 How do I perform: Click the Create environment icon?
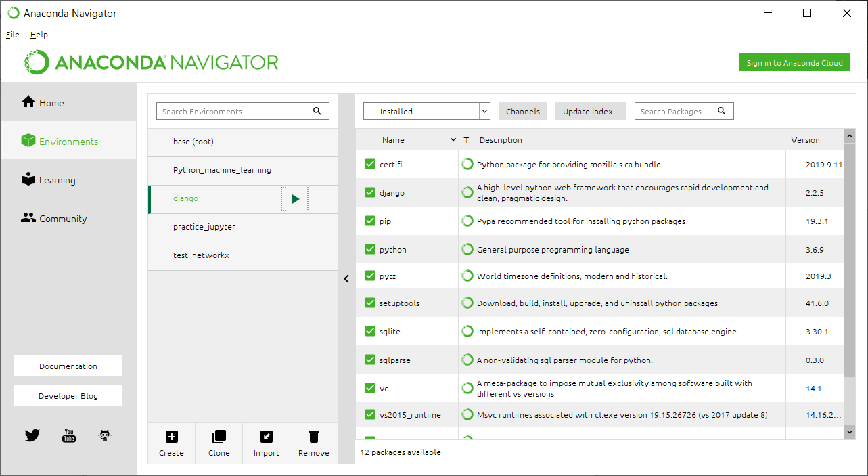[x=172, y=437]
